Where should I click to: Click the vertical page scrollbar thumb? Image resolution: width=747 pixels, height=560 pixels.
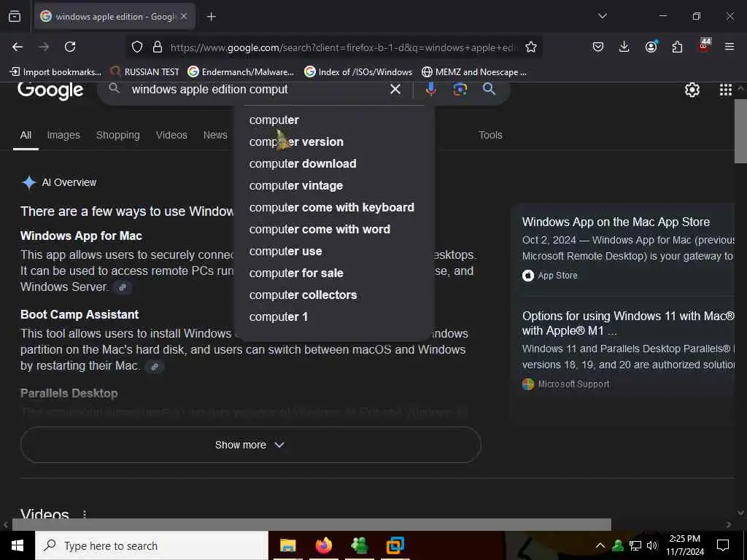point(740,131)
